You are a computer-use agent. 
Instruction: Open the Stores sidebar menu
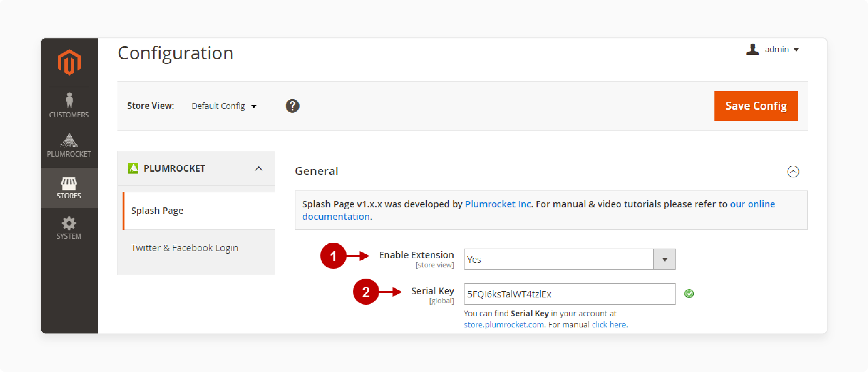click(69, 188)
